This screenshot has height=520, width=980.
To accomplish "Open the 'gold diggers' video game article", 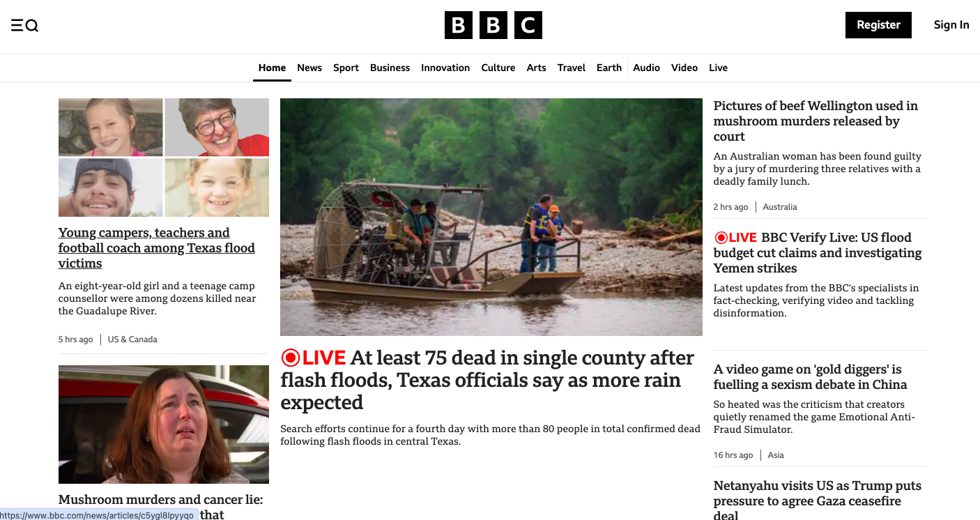I will pos(811,377).
